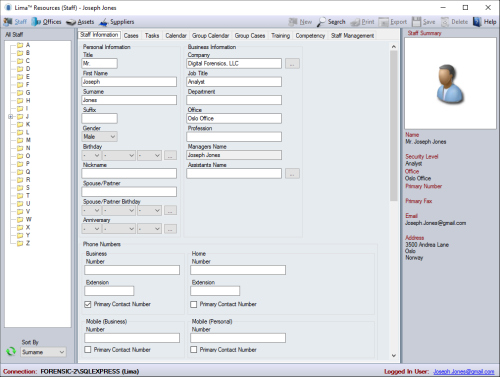
Task: Select folder M in All Staff tree
Action: (24, 140)
